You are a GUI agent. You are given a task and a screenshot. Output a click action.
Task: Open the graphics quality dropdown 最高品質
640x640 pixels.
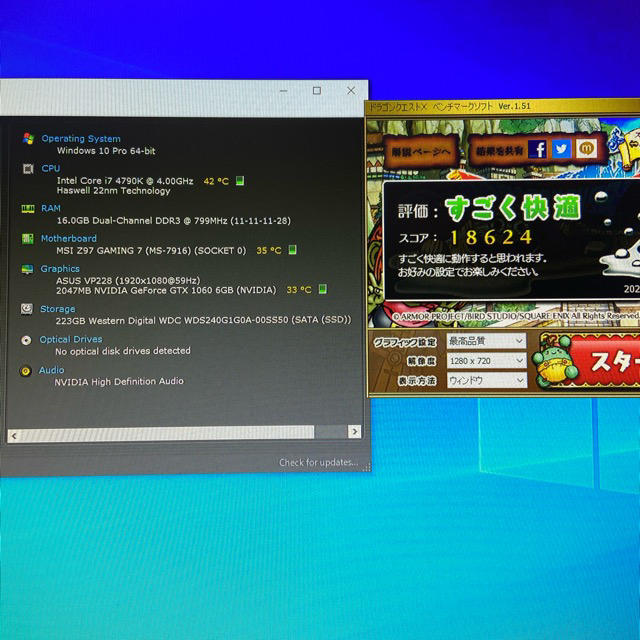[x=487, y=341]
